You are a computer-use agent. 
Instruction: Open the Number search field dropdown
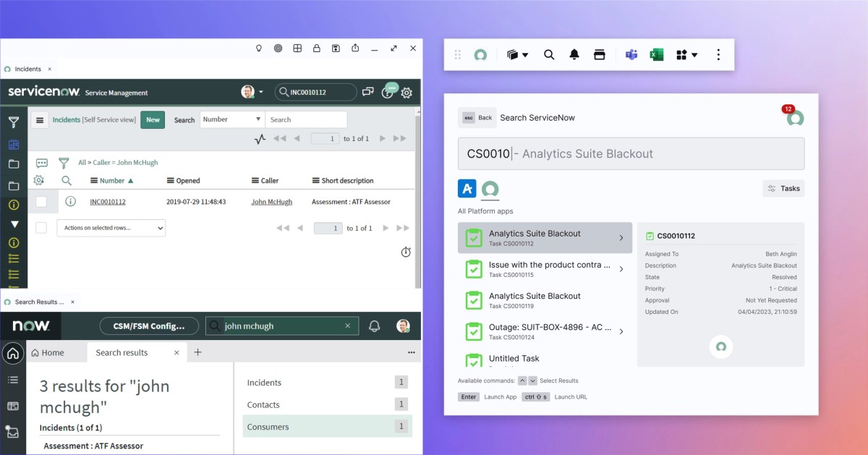[231, 119]
